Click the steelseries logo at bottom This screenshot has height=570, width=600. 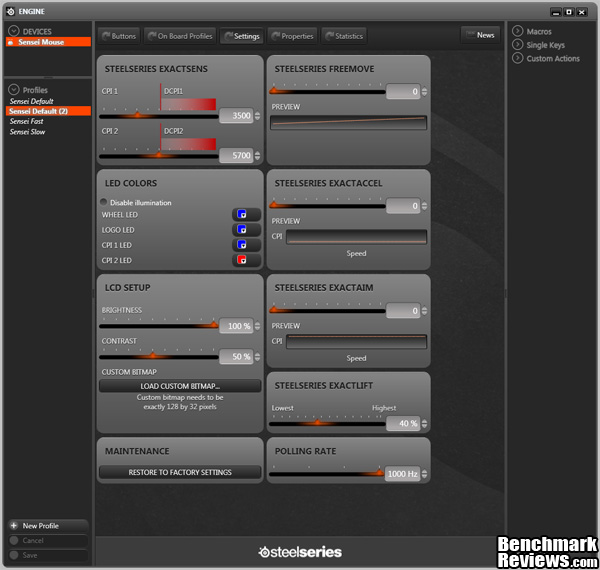(x=300, y=552)
